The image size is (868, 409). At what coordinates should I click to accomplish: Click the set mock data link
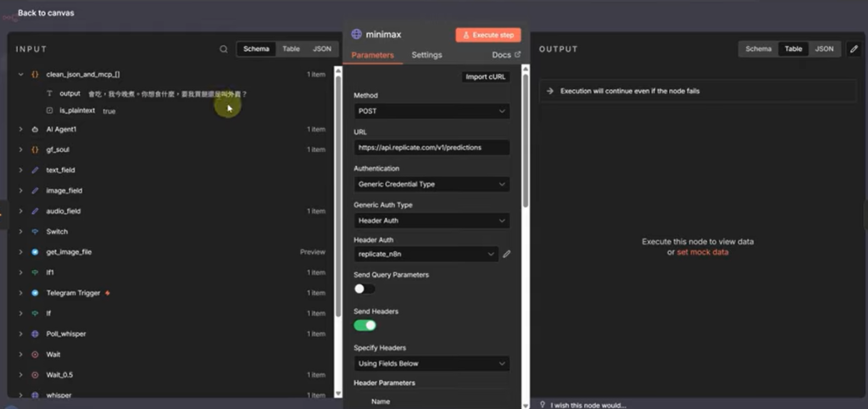(702, 252)
